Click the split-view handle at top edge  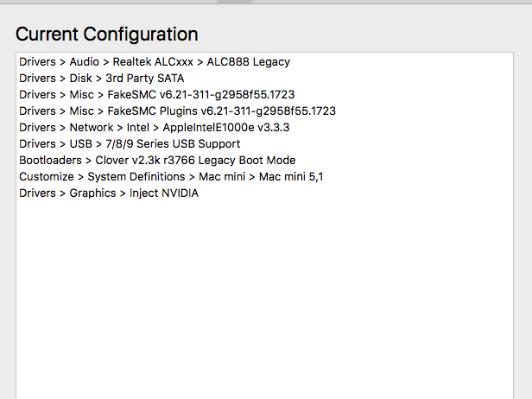(x=235, y=2)
